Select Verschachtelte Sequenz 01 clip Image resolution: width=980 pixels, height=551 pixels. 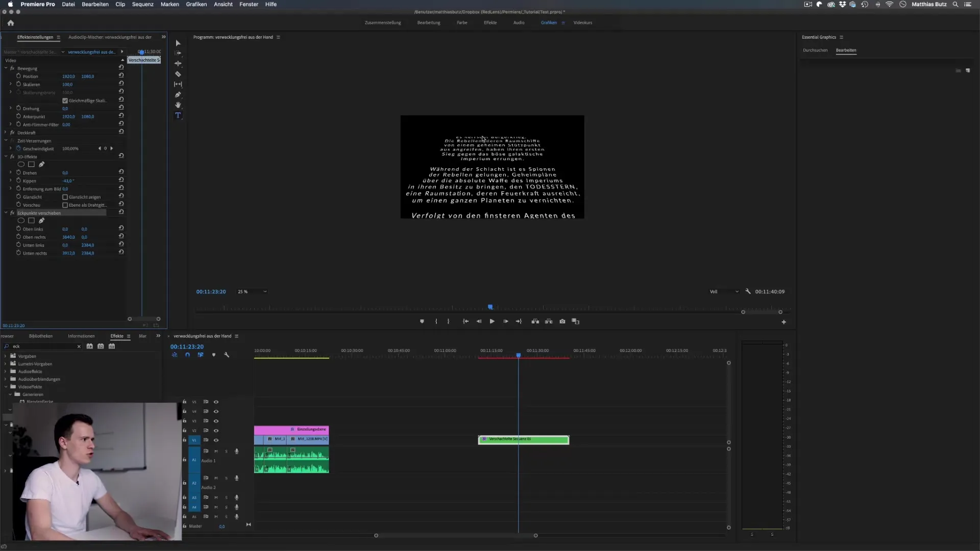(x=524, y=439)
